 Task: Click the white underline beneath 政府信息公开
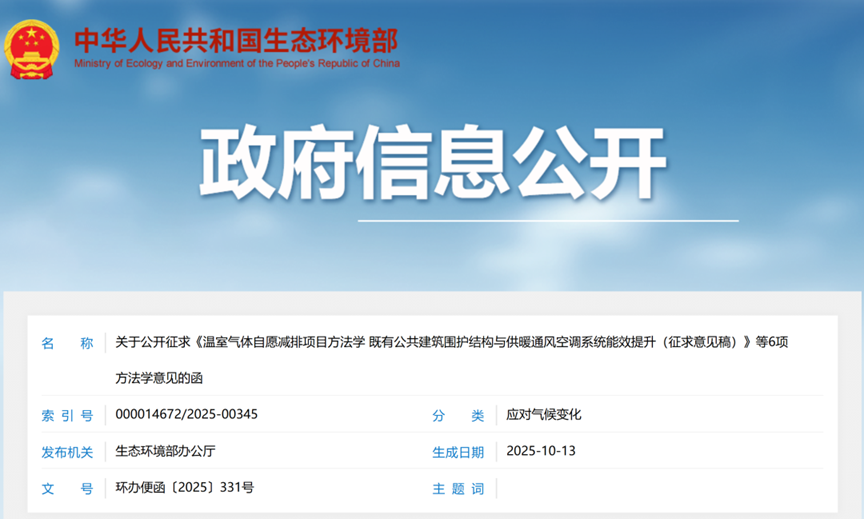pos(548,220)
